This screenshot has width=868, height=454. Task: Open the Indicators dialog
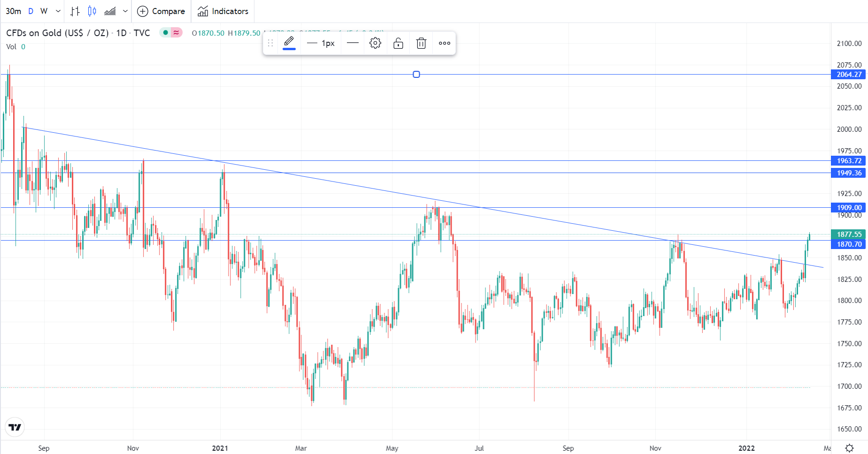click(x=223, y=11)
